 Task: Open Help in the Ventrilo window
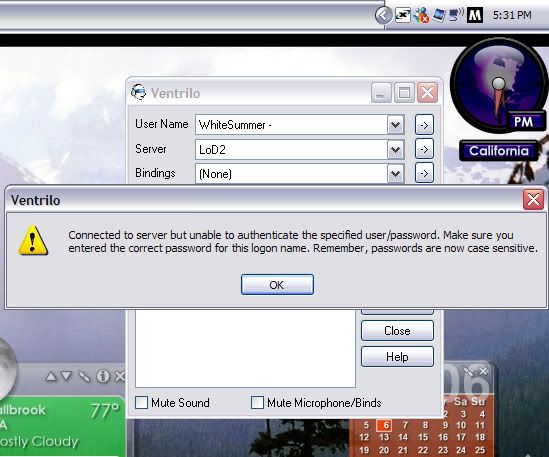[x=397, y=356]
